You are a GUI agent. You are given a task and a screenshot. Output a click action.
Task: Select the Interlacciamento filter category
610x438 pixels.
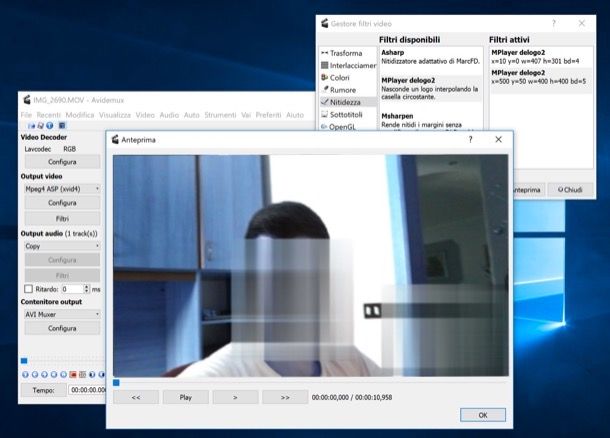(x=348, y=65)
